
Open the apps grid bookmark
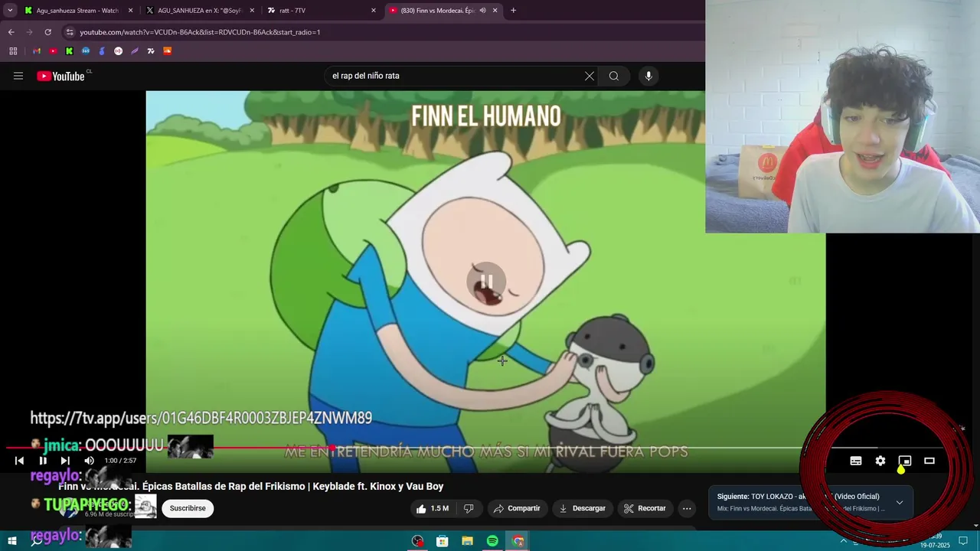click(x=13, y=51)
